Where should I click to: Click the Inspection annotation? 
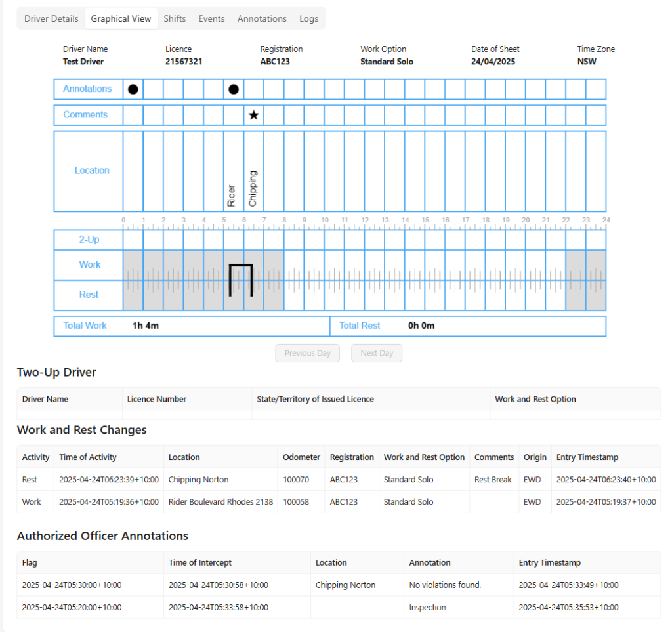pos(427,607)
